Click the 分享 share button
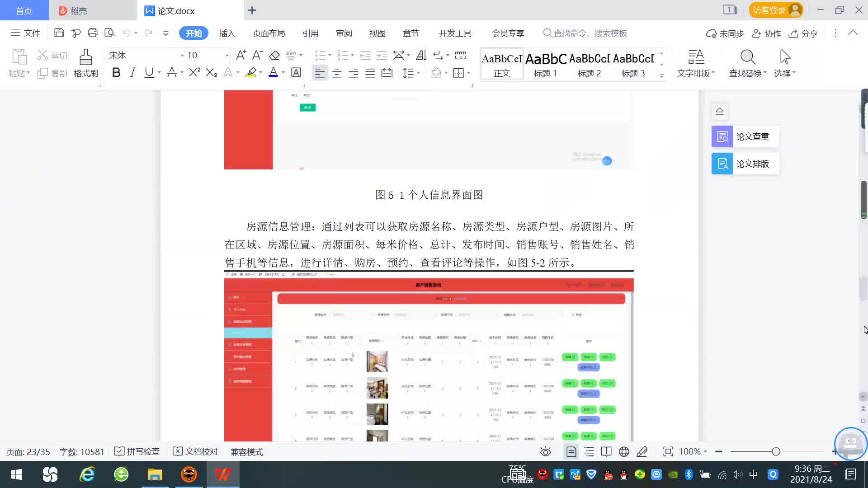This screenshot has width=868, height=488. (x=803, y=33)
